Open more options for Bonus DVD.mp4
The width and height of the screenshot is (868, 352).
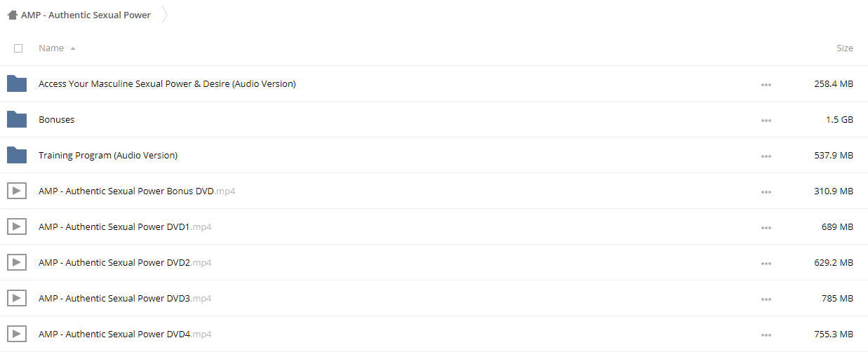[766, 192]
